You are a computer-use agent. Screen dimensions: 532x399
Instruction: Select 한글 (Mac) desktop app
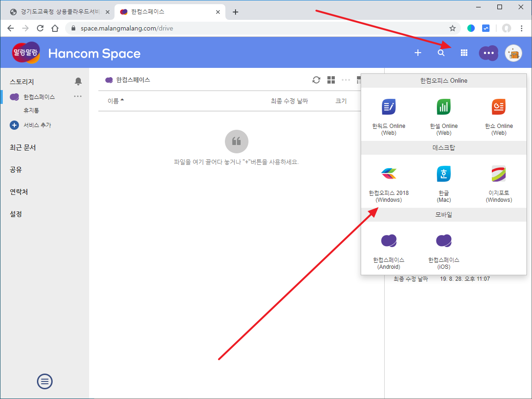click(x=443, y=184)
